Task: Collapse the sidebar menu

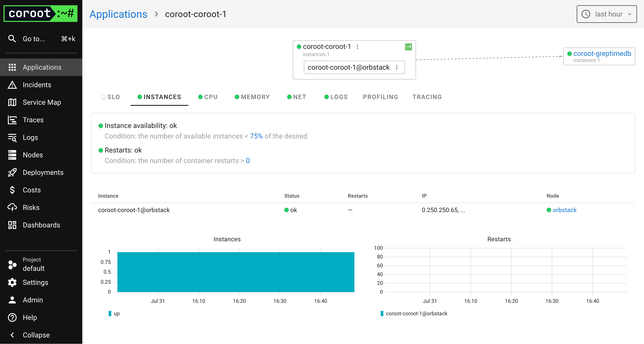Action: click(30, 335)
